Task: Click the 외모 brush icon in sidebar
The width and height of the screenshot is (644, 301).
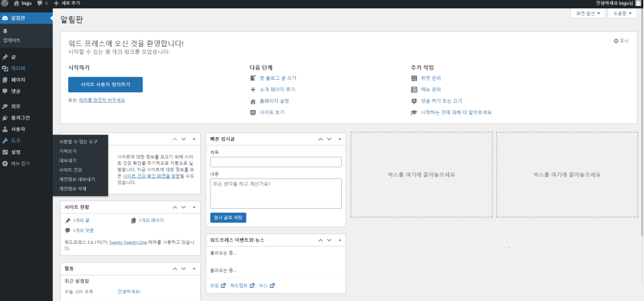Action: (5, 106)
